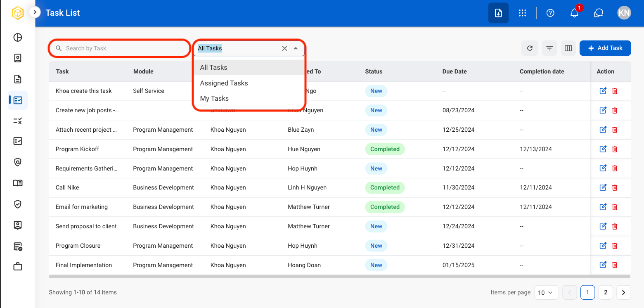Open the filter icon button
The width and height of the screenshot is (644, 308).
549,48
